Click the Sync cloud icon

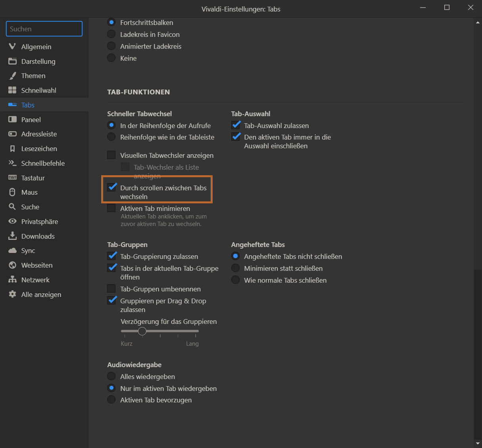[12, 251]
